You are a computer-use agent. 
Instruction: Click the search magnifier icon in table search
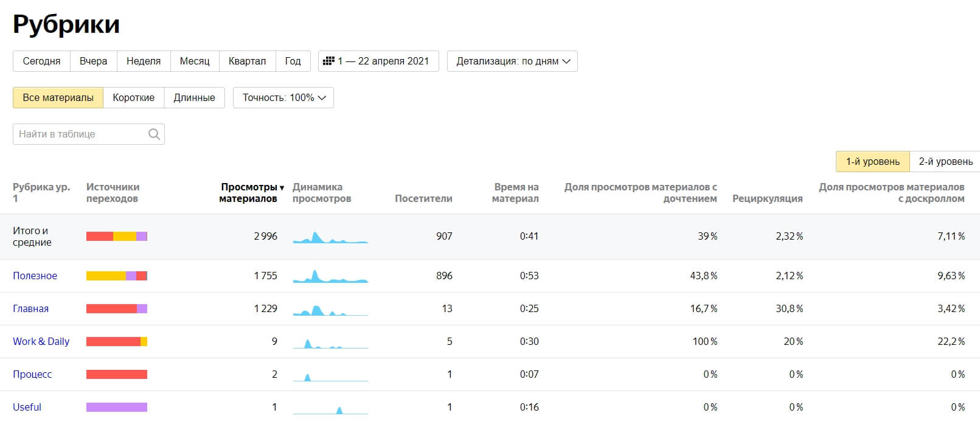[x=154, y=134]
